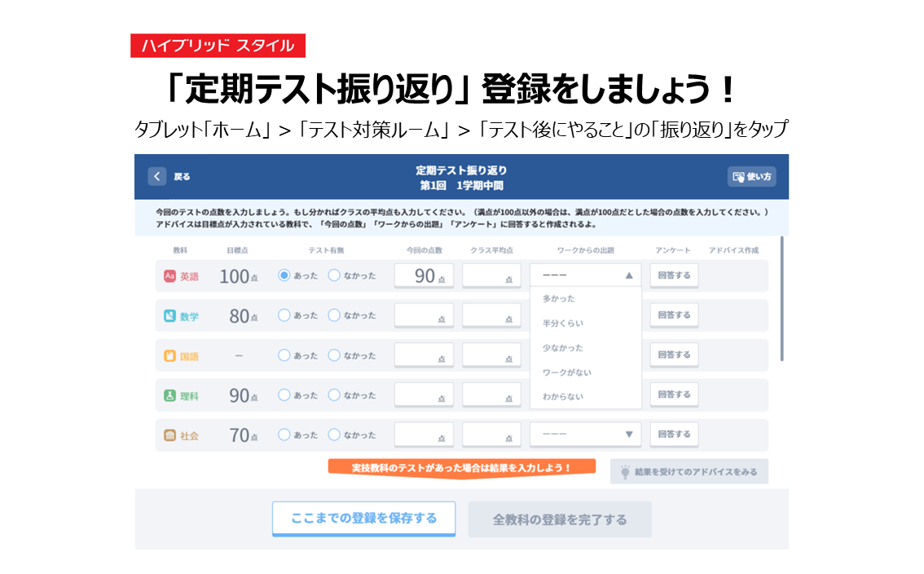Click 回答する for 英語 survey
924x574 pixels.
674,276
